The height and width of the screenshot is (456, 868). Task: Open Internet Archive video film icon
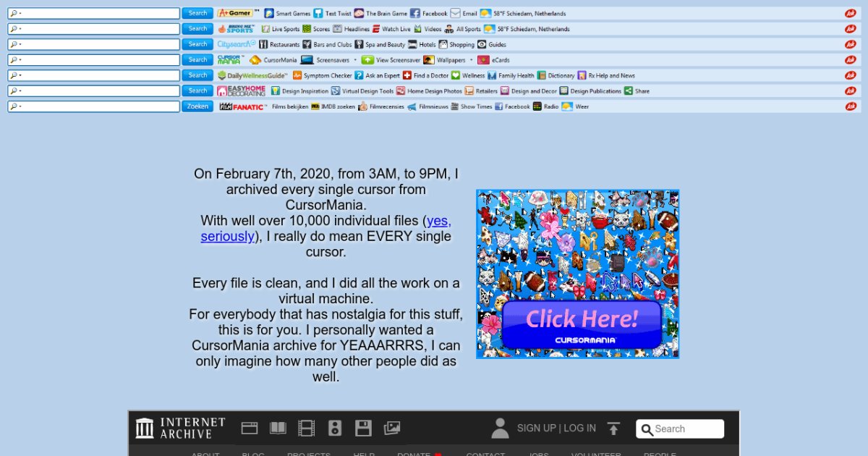307,428
